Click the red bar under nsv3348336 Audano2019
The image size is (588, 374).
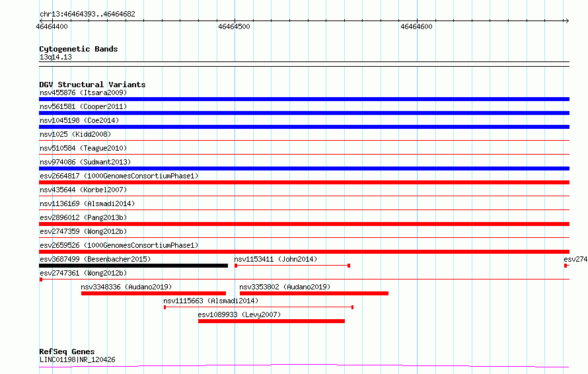(x=153, y=293)
